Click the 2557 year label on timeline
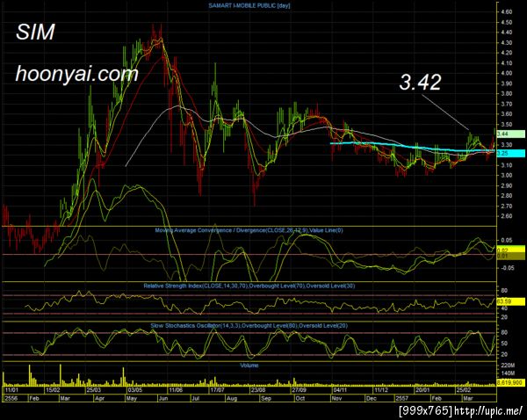527x420 pixels. click(x=401, y=398)
